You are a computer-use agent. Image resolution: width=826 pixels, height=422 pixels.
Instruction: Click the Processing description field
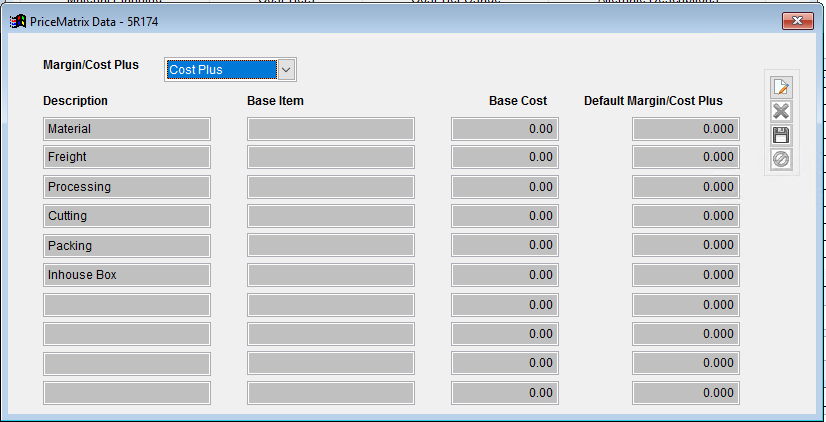click(x=127, y=187)
